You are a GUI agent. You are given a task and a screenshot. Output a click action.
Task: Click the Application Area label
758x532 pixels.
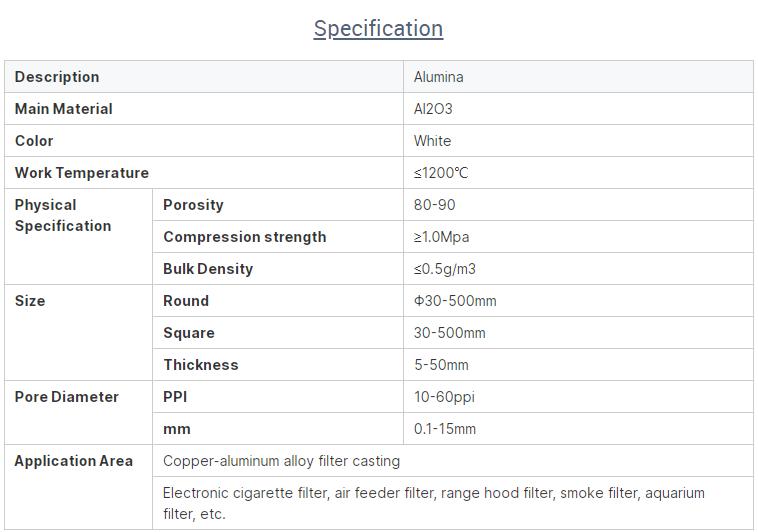click(74, 461)
